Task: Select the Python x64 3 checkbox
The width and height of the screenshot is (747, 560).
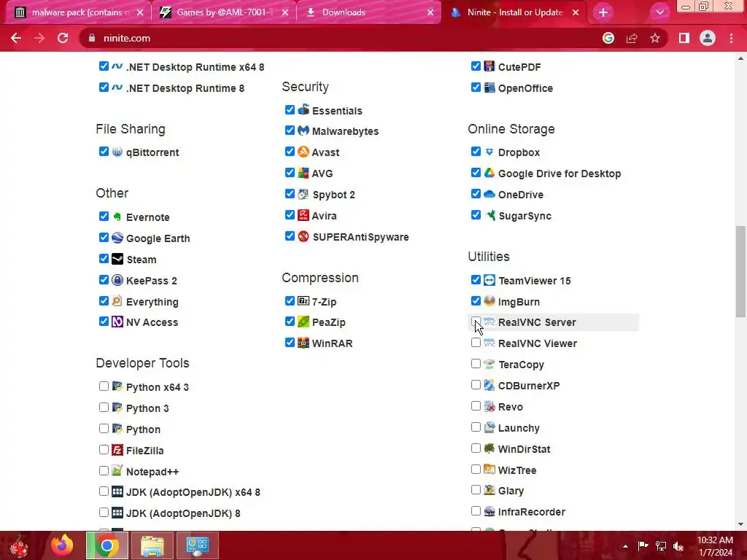Action: pyautogui.click(x=104, y=386)
